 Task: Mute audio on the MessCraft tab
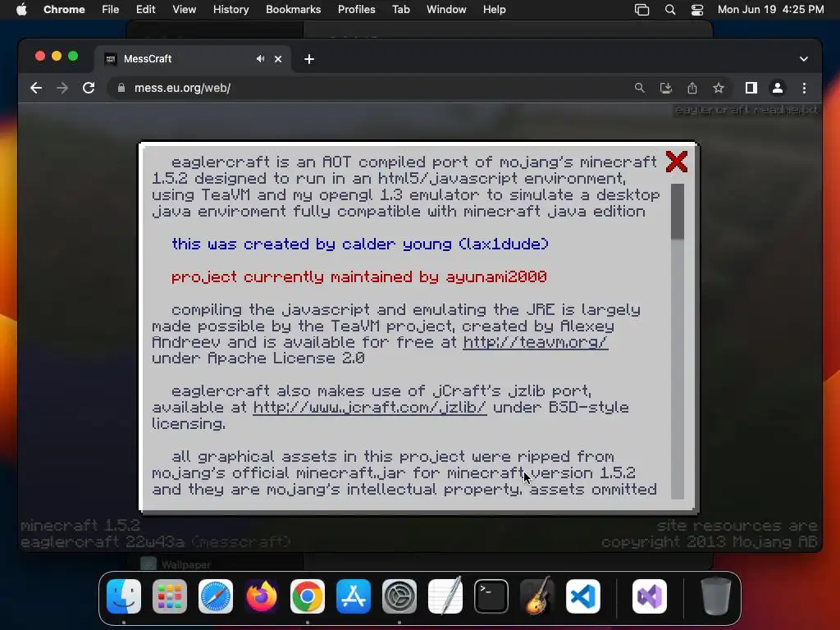260,59
